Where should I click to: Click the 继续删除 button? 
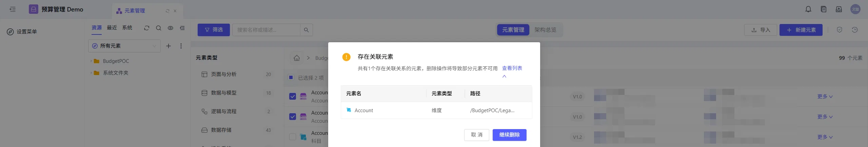click(509, 135)
